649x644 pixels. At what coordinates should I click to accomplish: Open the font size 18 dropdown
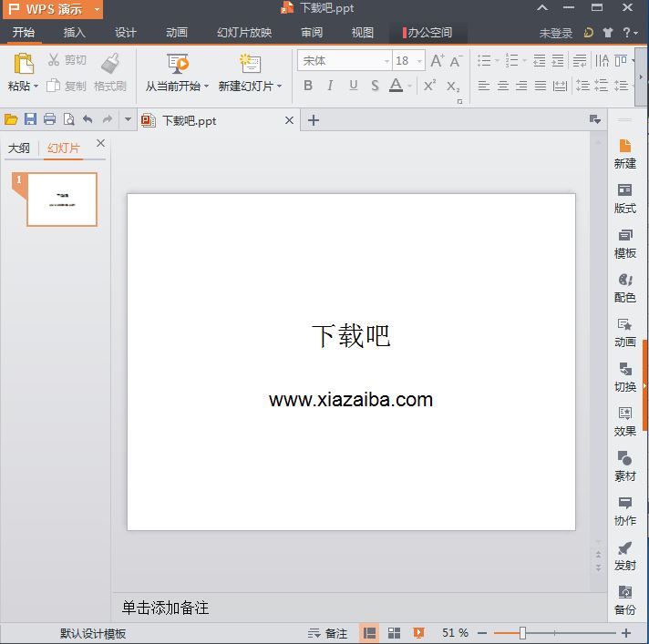pos(419,61)
